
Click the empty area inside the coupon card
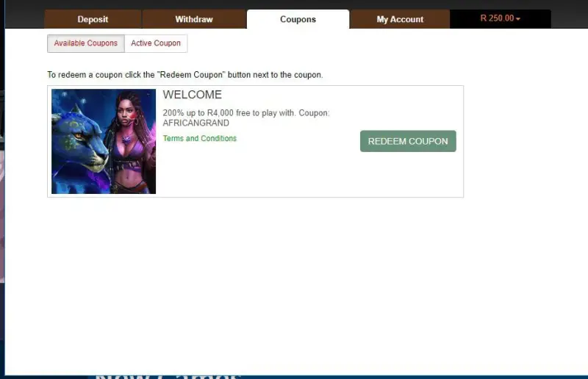pyautogui.click(x=294, y=173)
